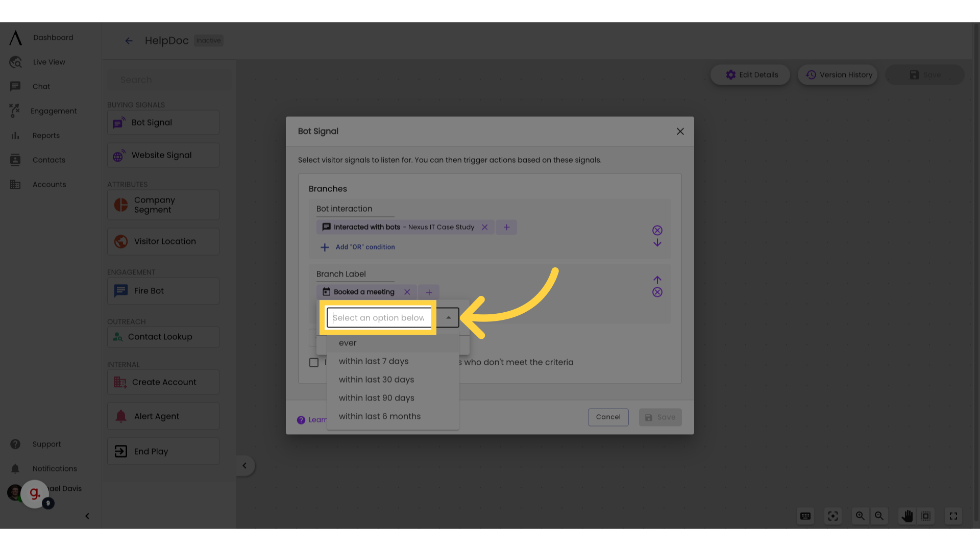Expand the dropdown for time range selection
The width and height of the screenshot is (980, 551).
[448, 317]
